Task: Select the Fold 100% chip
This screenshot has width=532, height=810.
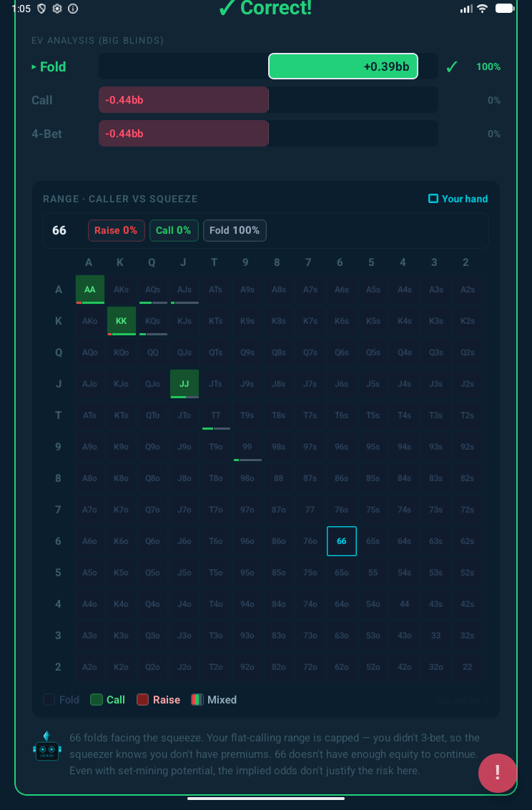Action: 235,230
